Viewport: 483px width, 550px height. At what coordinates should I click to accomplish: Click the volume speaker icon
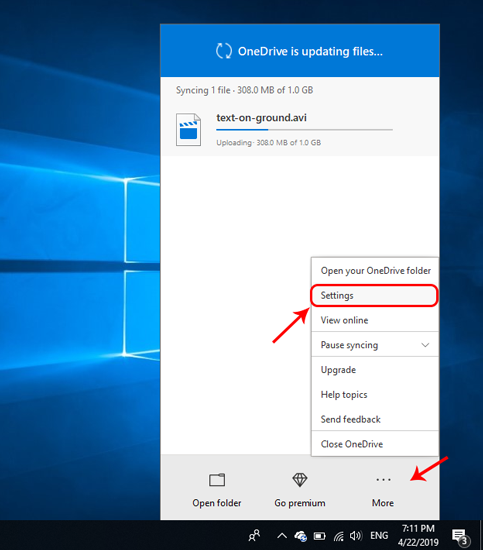[355, 536]
